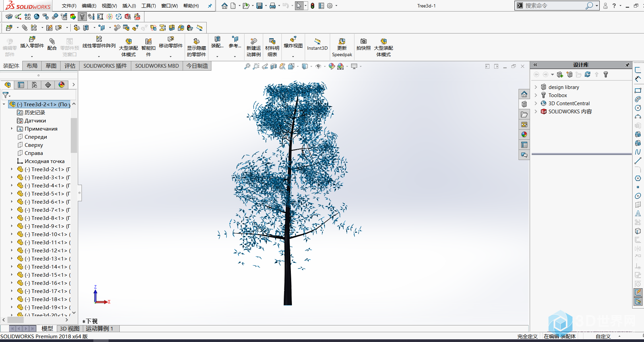
Task: Switch to SOLIDWORKS MBD tab
Action: click(157, 66)
